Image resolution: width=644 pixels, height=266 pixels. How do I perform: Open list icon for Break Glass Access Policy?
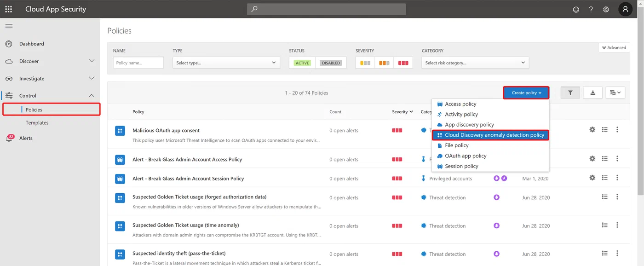point(605,159)
